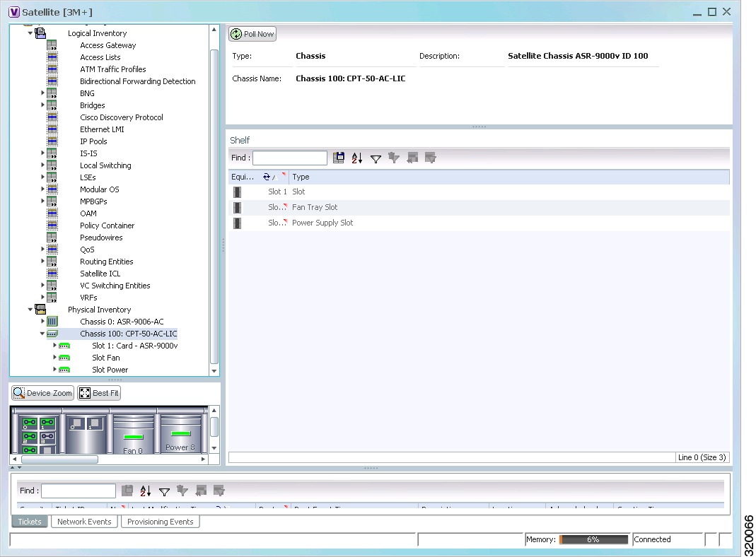Collapse the Physical Inventory node
Screen dimensions: 756x557
click(x=30, y=310)
